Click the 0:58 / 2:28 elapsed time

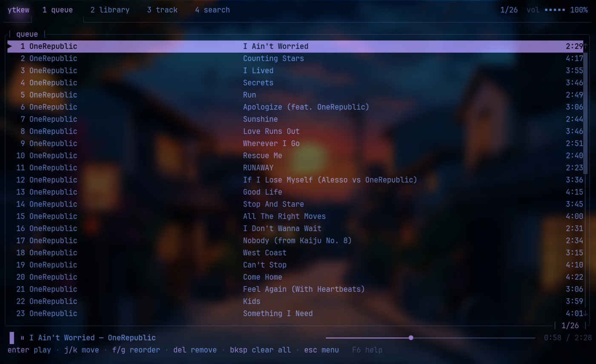(568, 338)
